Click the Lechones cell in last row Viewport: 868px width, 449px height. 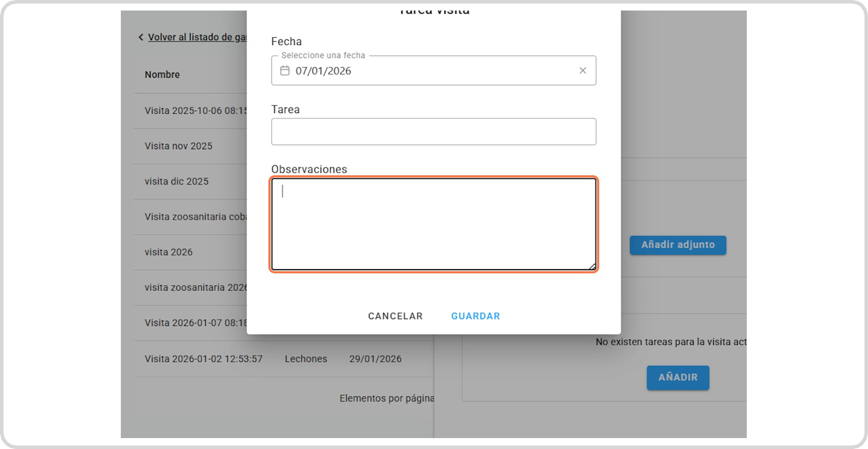[x=306, y=359]
